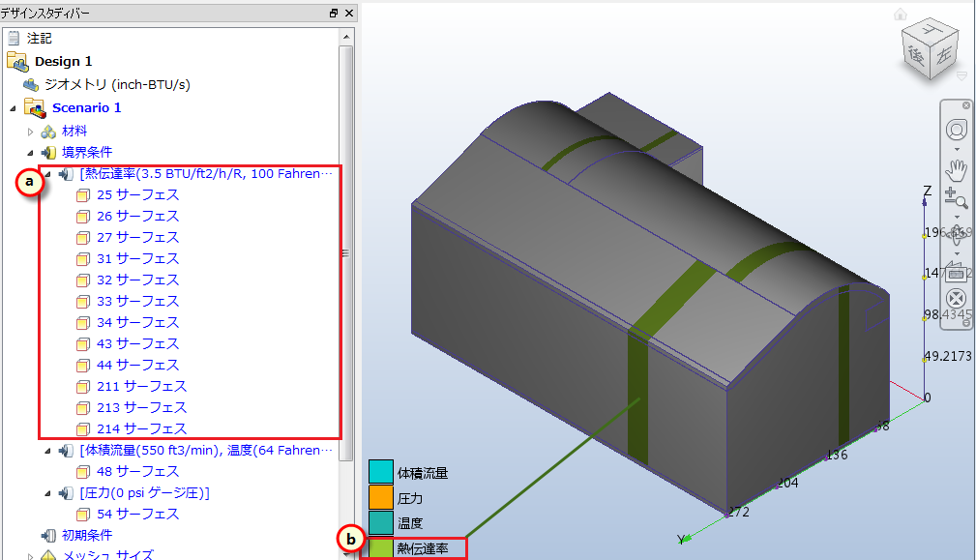
Task: Select the 温度 teal legend swatch
Action: 381,523
